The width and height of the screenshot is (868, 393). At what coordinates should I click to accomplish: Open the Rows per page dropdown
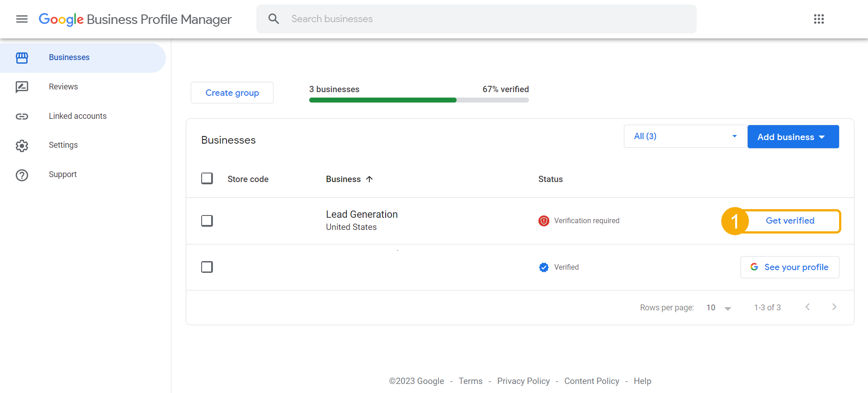[719, 308]
